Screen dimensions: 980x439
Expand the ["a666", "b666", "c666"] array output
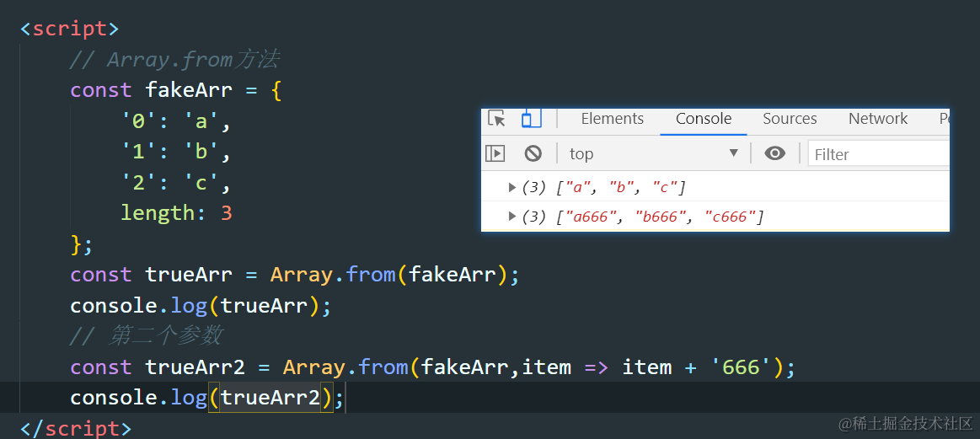(x=512, y=217)
